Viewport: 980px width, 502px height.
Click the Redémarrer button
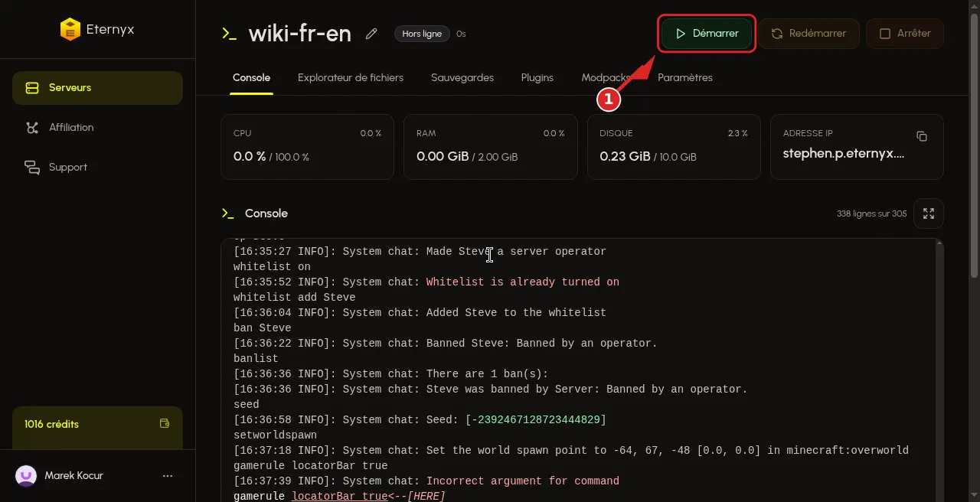808,34
